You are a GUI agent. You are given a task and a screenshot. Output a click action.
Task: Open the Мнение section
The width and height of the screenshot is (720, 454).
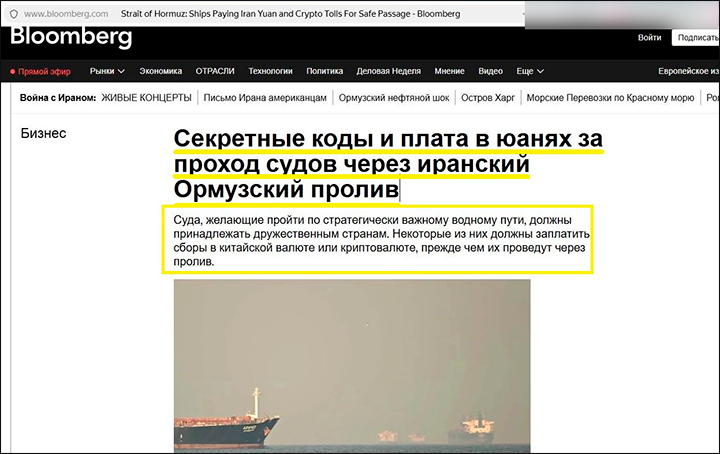449,72
